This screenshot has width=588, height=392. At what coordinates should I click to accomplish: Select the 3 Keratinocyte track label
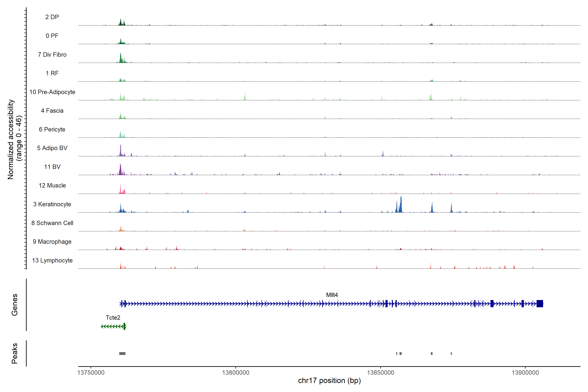pos(52,204)
